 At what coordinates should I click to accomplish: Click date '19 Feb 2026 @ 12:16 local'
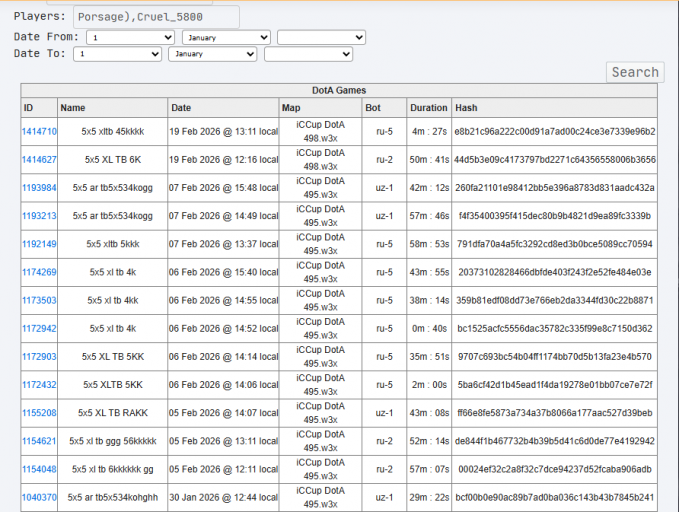(x=223, y=160)
